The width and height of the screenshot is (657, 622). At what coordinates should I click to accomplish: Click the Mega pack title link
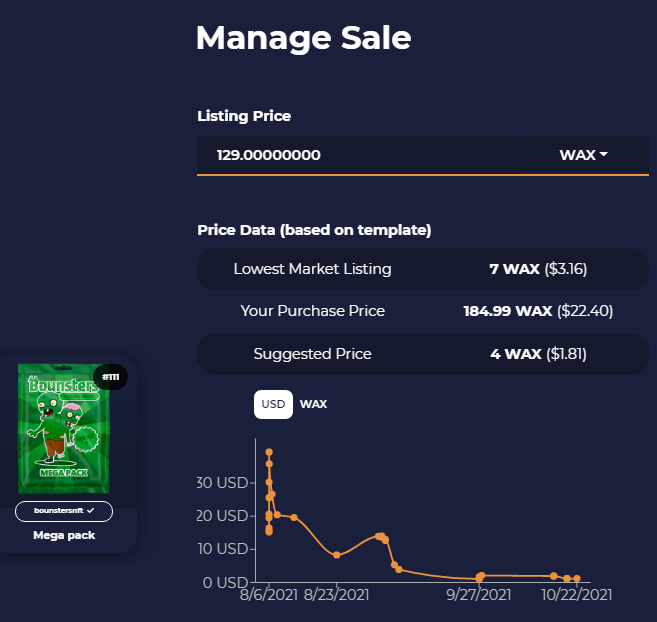(x=64, y=535)
